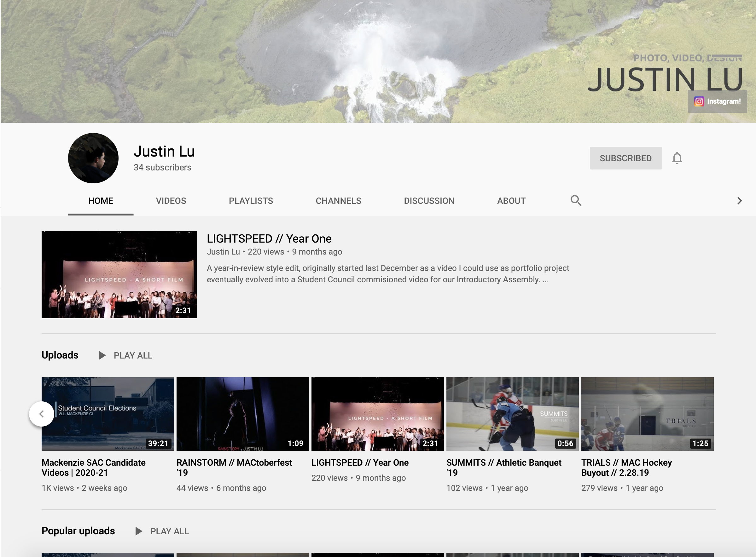
Task: Toggle the SUBSCRIBED button
Action: 625,158
